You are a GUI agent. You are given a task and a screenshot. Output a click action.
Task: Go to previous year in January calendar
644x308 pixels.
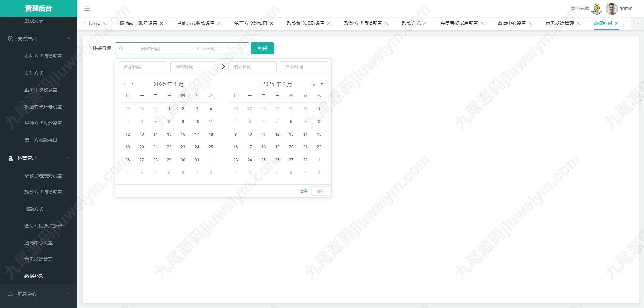click(x=125, y=84)
